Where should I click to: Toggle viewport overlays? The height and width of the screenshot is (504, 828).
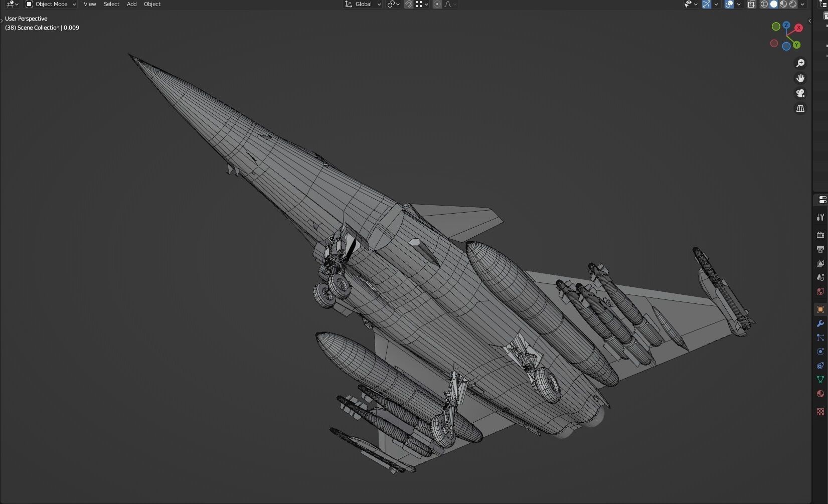pos(729,4)
